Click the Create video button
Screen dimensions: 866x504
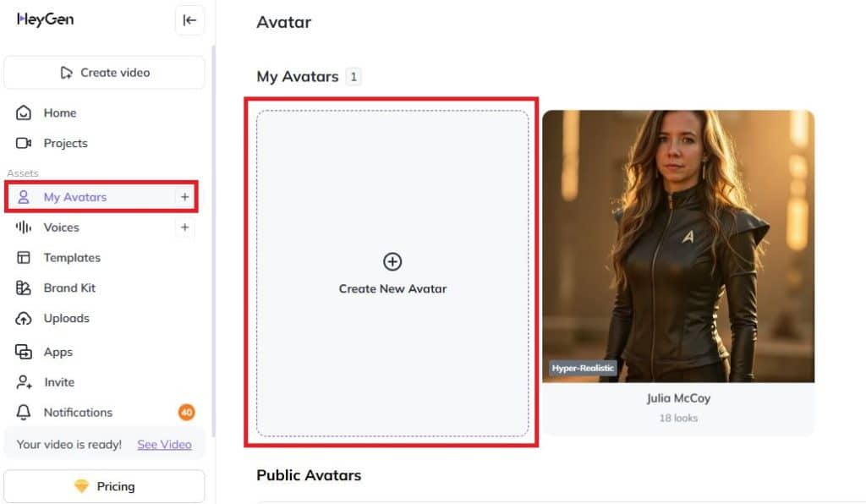(x=104, y=73)
